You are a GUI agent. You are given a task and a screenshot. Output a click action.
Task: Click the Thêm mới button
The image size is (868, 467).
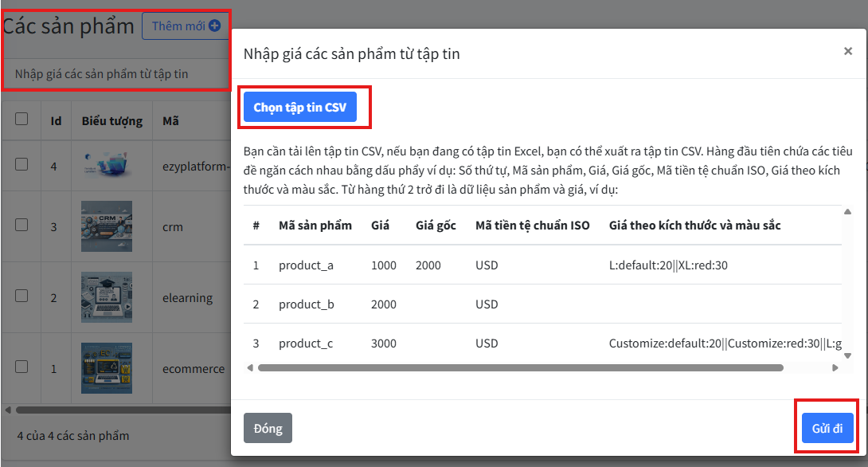point(185,26)
